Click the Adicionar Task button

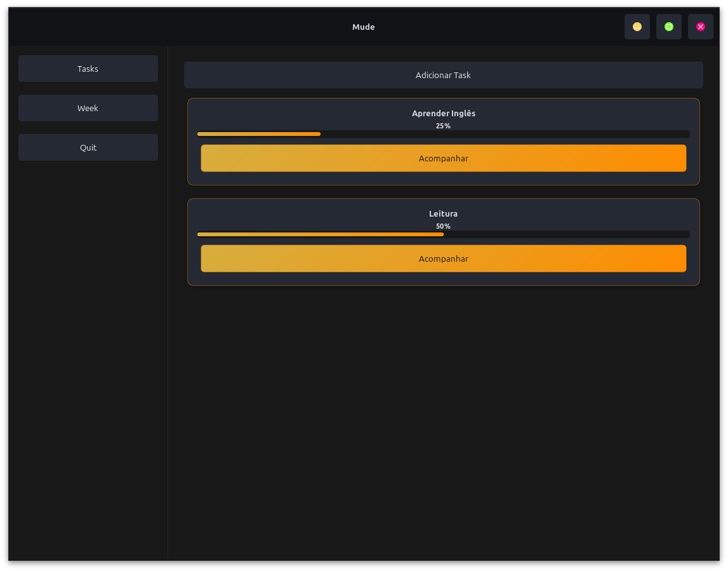[x=444, y=76]
